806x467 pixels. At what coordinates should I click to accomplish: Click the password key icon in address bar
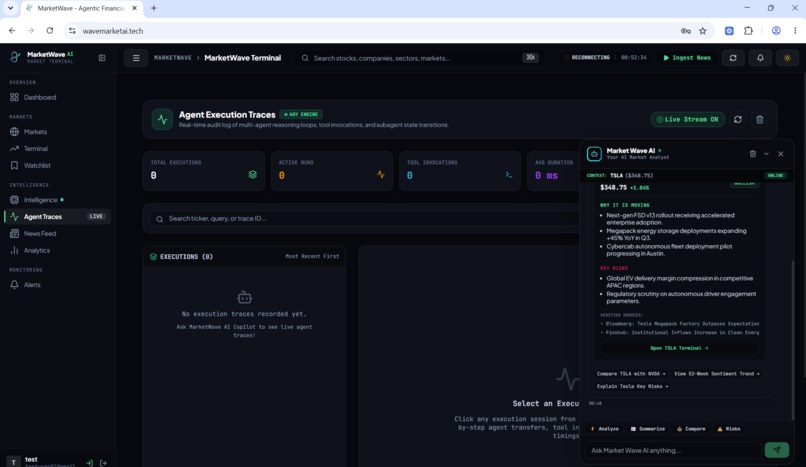[x=686, y=31]
